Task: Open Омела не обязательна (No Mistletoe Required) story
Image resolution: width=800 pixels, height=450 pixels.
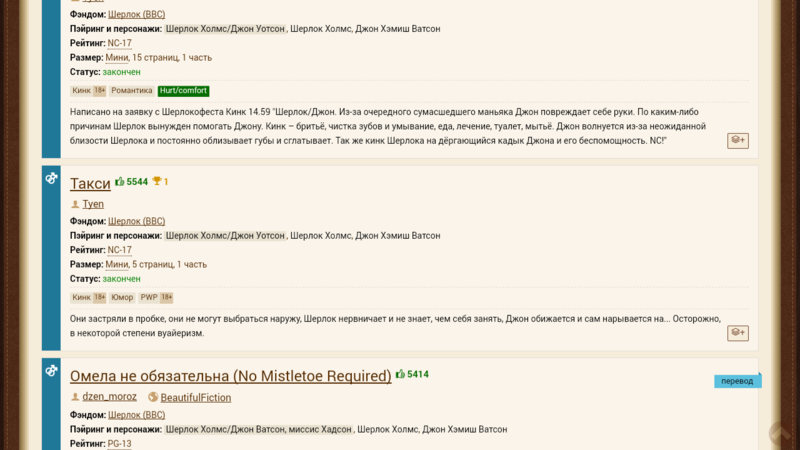Action: point(231,376)
